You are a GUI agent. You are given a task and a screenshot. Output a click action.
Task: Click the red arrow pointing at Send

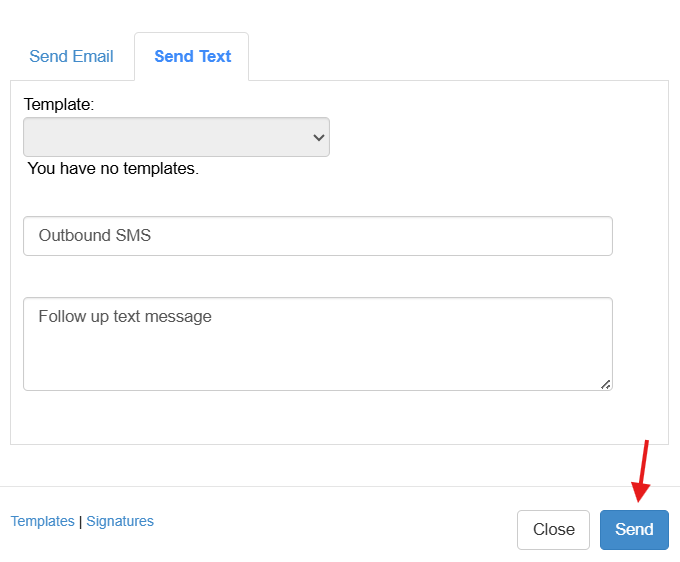click(x=641, y=470)
